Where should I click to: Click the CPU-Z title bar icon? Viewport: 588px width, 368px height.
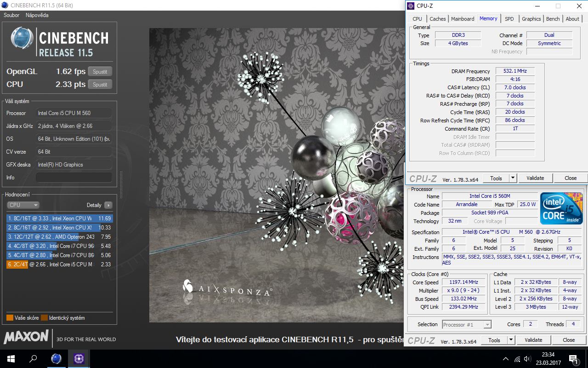click(410, 6)
